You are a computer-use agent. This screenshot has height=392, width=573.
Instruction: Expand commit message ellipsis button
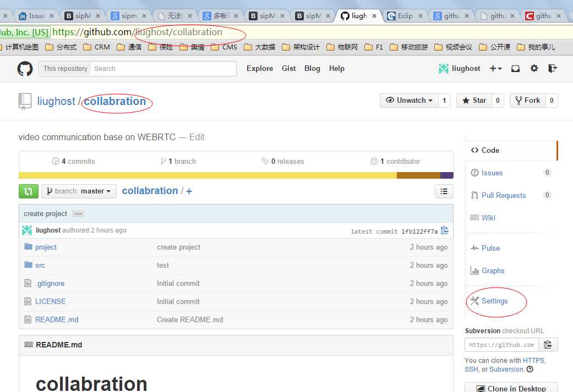click(x=78, y=214)
